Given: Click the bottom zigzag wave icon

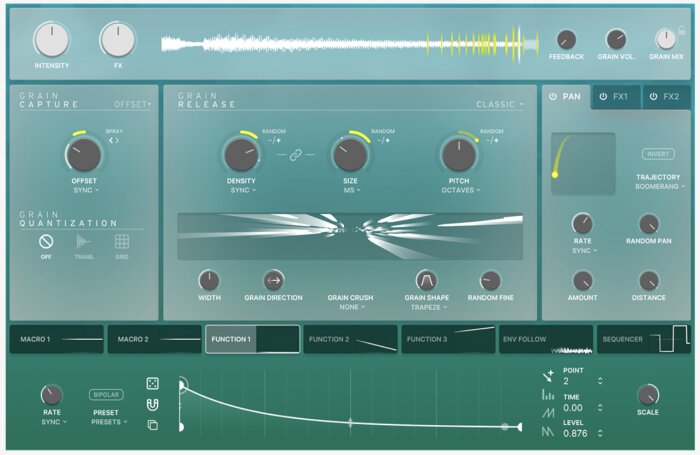Looking at the screenshot, I should pyautogui.click(x=548, y=432).
